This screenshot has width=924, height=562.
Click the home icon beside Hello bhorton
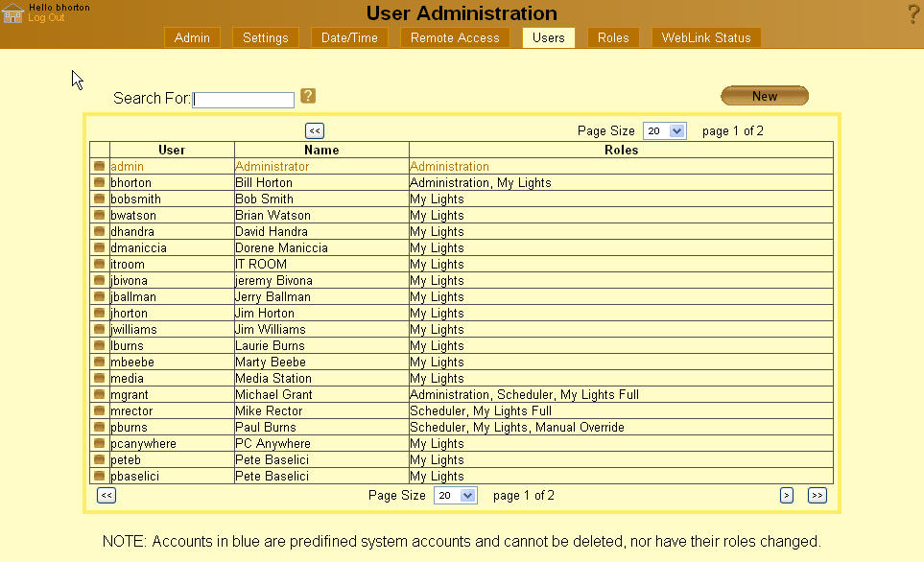[12, 12]
